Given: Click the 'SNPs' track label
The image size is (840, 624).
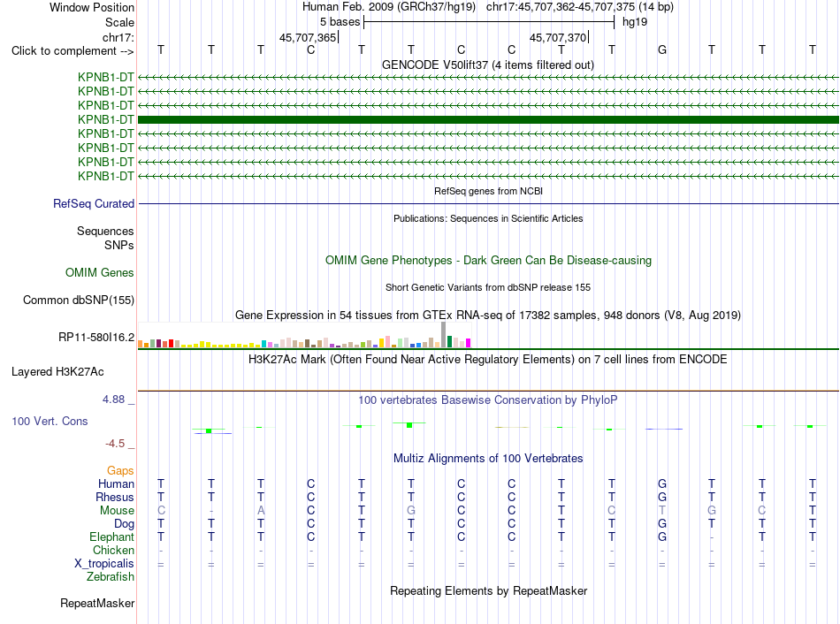Looking at the screenshot, I should click(x=119, y=245).
